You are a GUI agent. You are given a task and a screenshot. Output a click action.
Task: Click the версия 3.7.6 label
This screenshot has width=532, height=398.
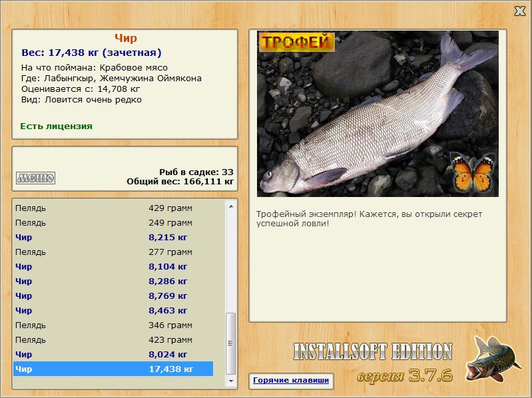405,375
